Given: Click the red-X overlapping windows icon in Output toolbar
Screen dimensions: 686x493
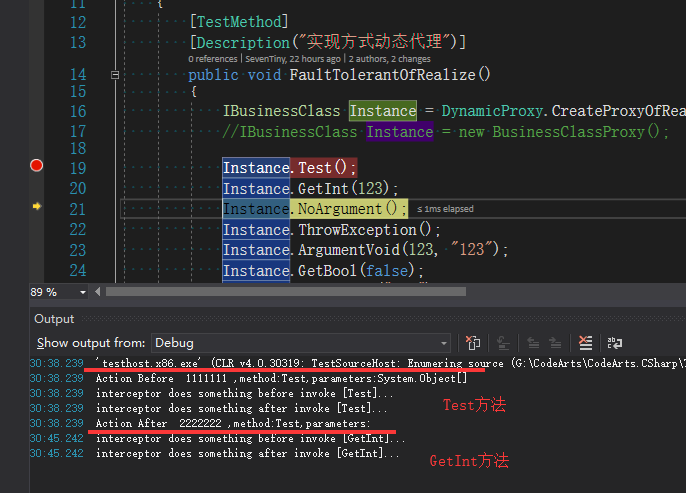Looking at the screenshot, I should point(472,343).
